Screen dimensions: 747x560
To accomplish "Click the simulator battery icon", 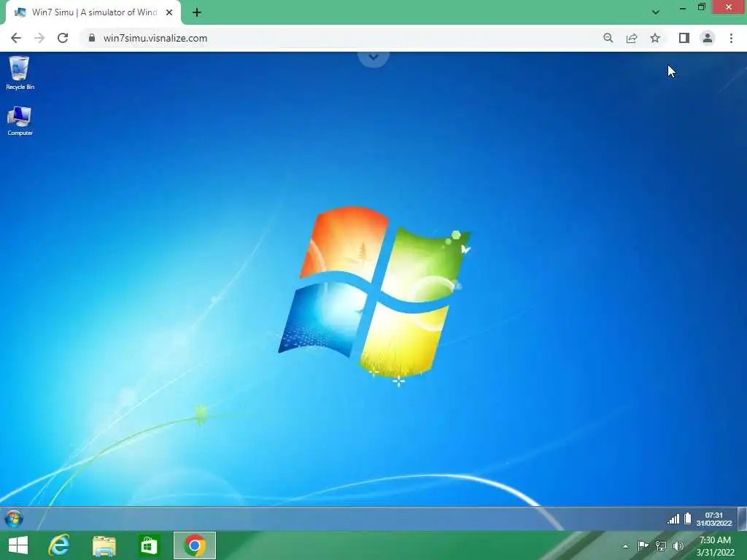I will click(687, 518).
